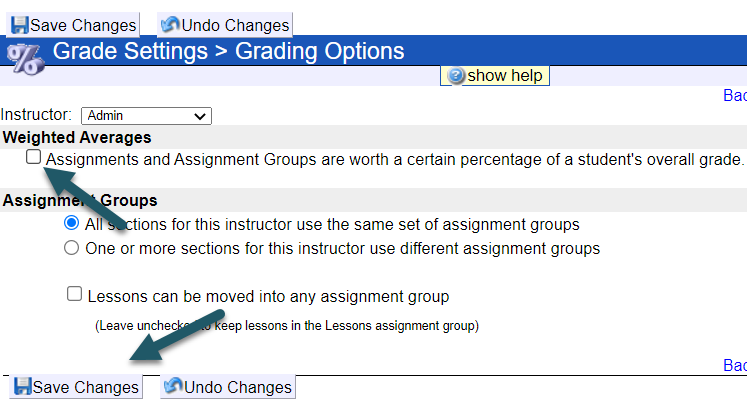Click the Back link at the top right
Screen dimensions: 747x416
point(734,97)
